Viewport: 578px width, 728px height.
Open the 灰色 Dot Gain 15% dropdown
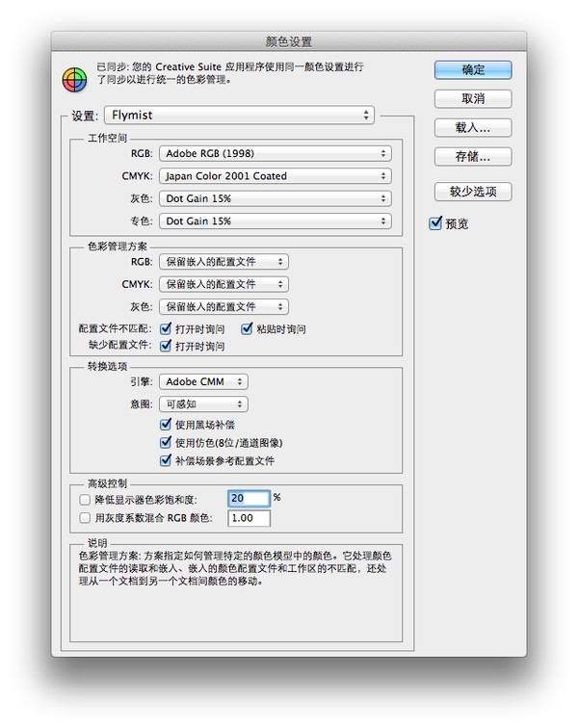click(x=276, y=198)
